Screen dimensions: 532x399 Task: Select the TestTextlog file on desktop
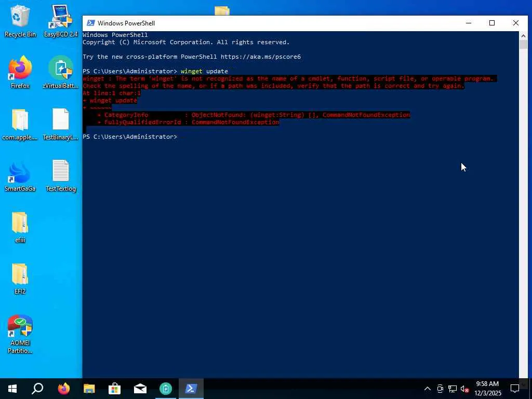(61, 176)
